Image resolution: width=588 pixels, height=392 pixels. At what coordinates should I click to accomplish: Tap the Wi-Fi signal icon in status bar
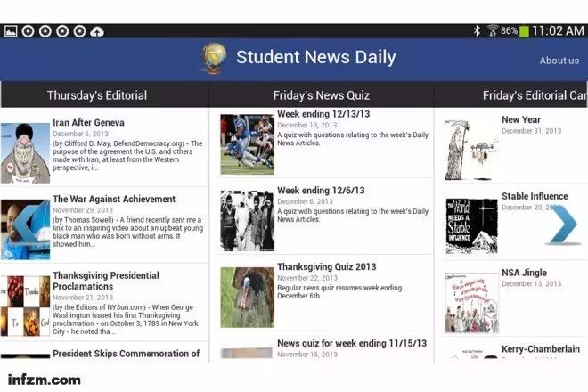coord(493,31)
